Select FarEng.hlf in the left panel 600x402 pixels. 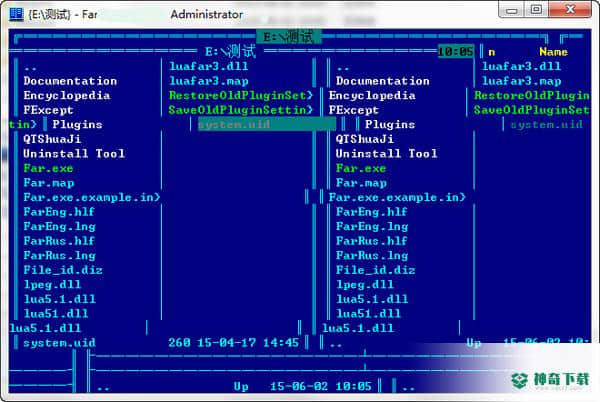(x=59, y=212)
